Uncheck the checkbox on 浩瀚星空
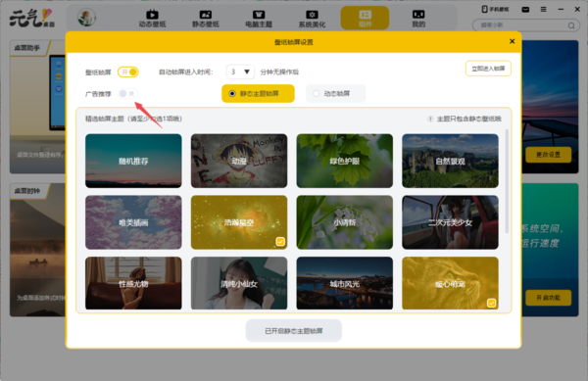The height and width of the screenshot is (381, 588). pyautogui.click(x=280, y=242)
